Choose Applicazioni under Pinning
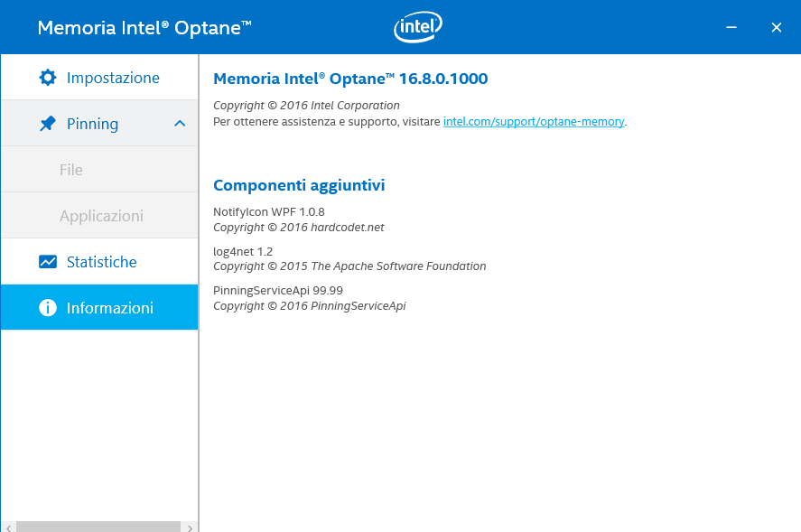Viewport: 801px width, 532px height. 101,216
